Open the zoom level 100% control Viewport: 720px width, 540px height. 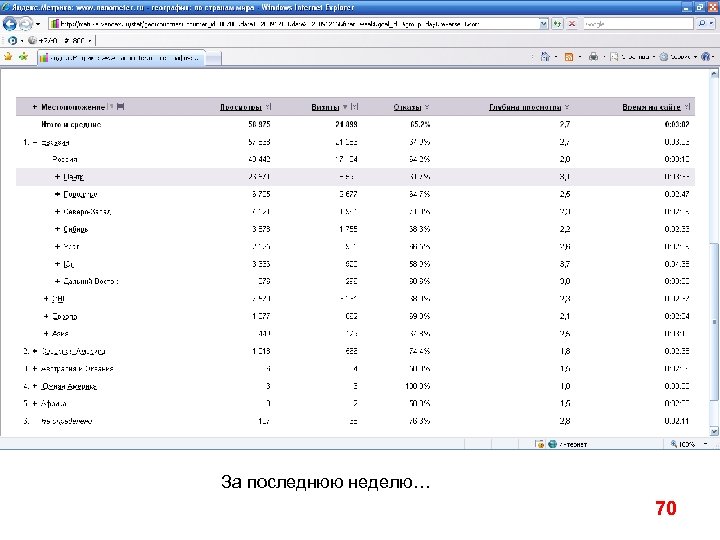[x=688, y=444]
